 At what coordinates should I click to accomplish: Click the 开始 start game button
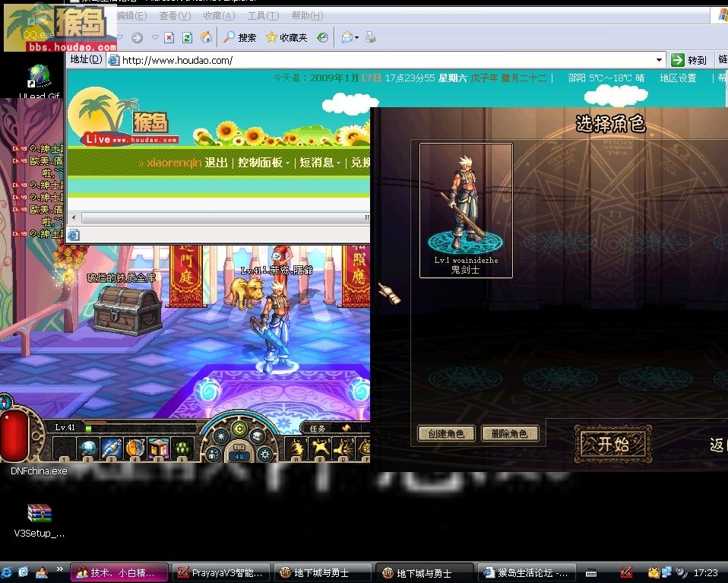click(612, 444)
